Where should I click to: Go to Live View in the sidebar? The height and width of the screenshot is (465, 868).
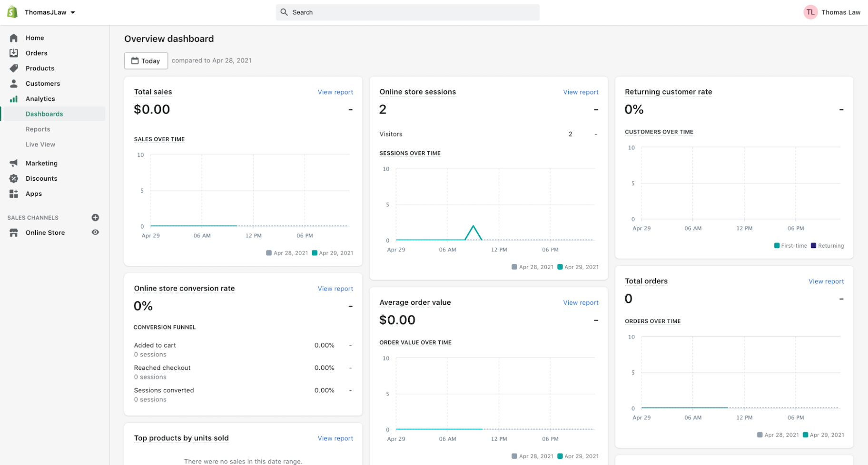coord(40,145)
